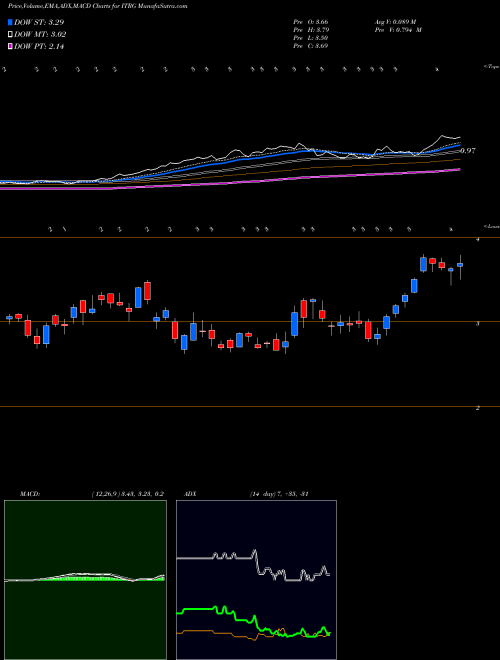Click the 'DOW ST: 3.29' legend label
Screen dimensions: 500x660
pos(39,22)
